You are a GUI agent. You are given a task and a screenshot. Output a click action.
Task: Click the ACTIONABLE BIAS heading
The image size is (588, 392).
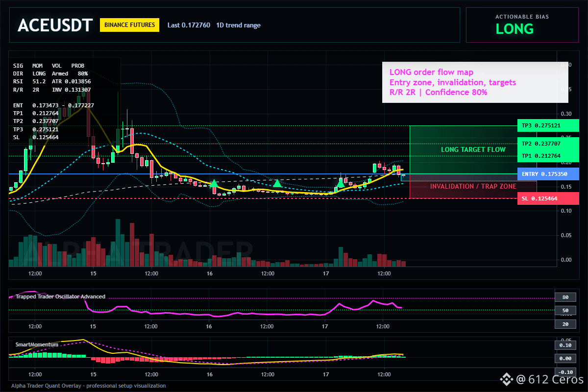[522, 17]
